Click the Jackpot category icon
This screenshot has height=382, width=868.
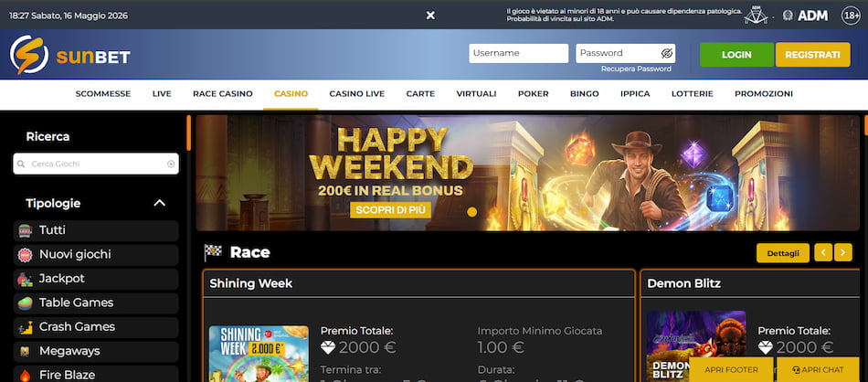pos(26,279)
